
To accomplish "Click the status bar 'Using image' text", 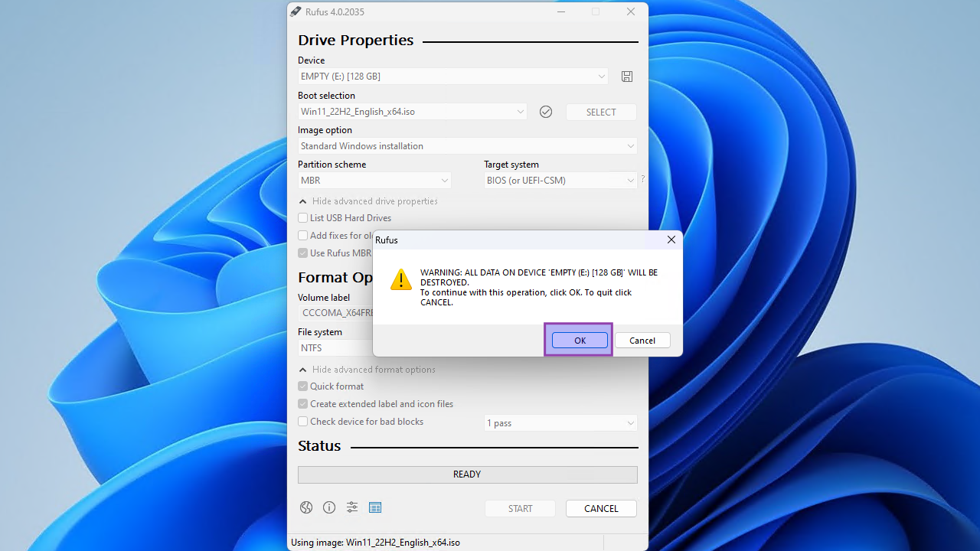I will coord(375,543).
